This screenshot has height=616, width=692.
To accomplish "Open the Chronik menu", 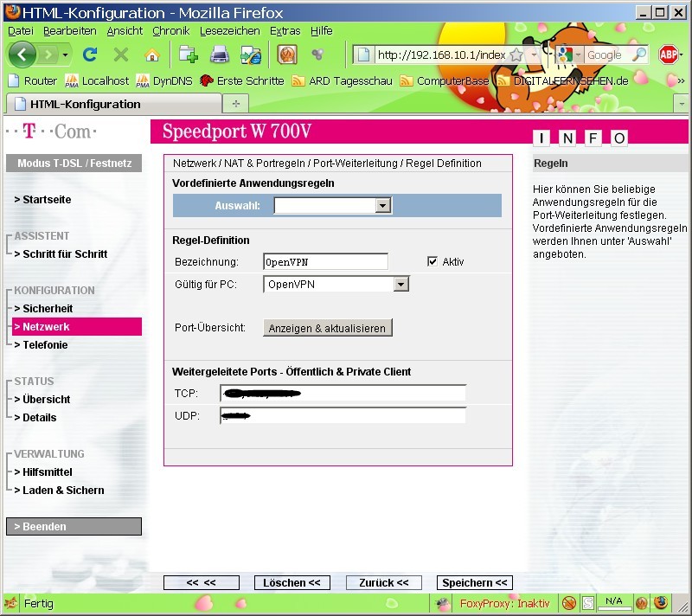I will coord(170,31).
